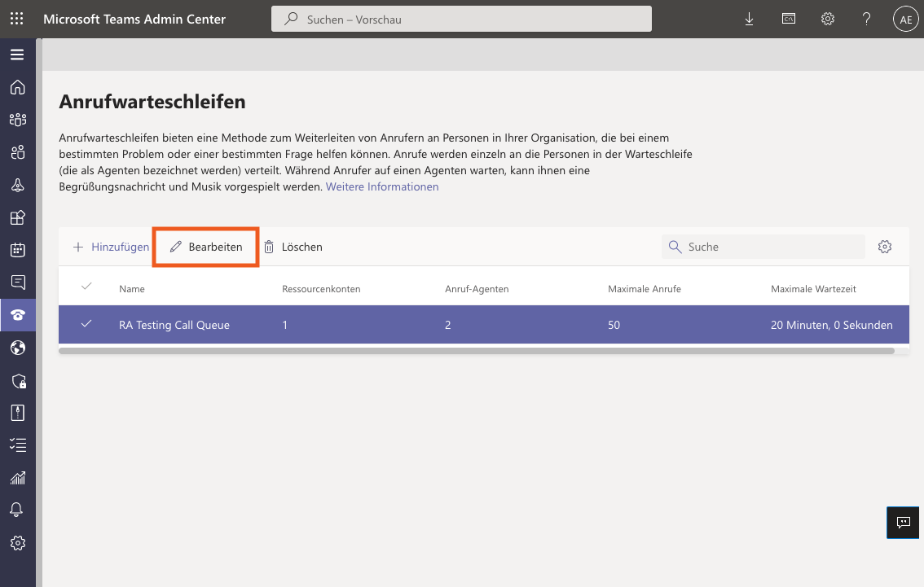Collapse the hamburger navigation menu
The width and height of the screenshot is (924, 587).
coord(17,55)
